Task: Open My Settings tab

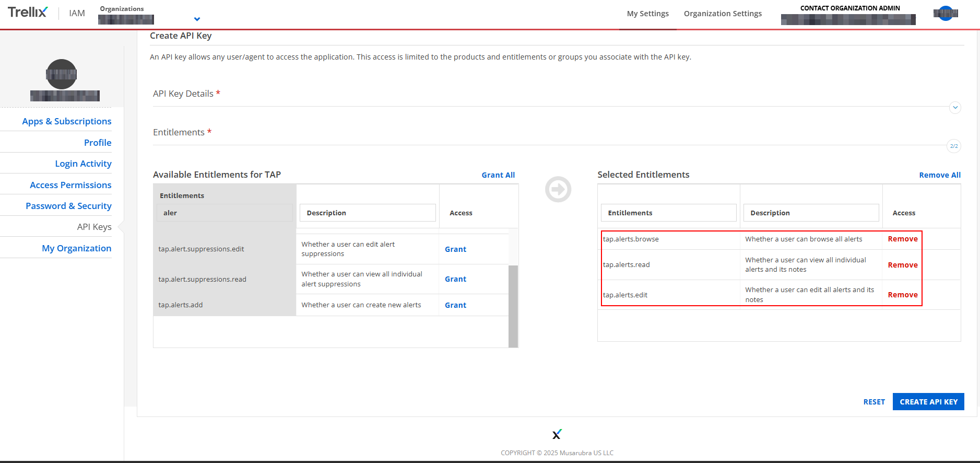Action: point(647,14)
